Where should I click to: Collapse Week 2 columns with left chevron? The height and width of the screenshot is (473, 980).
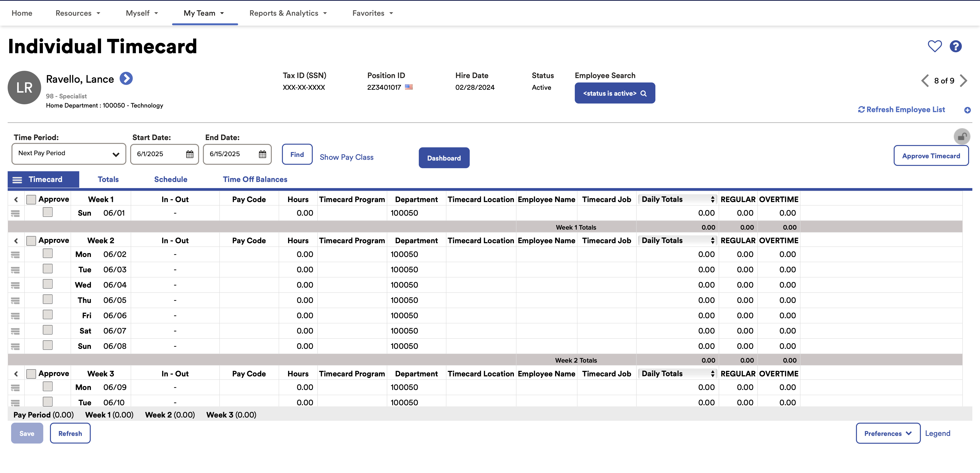pos(16,241)
